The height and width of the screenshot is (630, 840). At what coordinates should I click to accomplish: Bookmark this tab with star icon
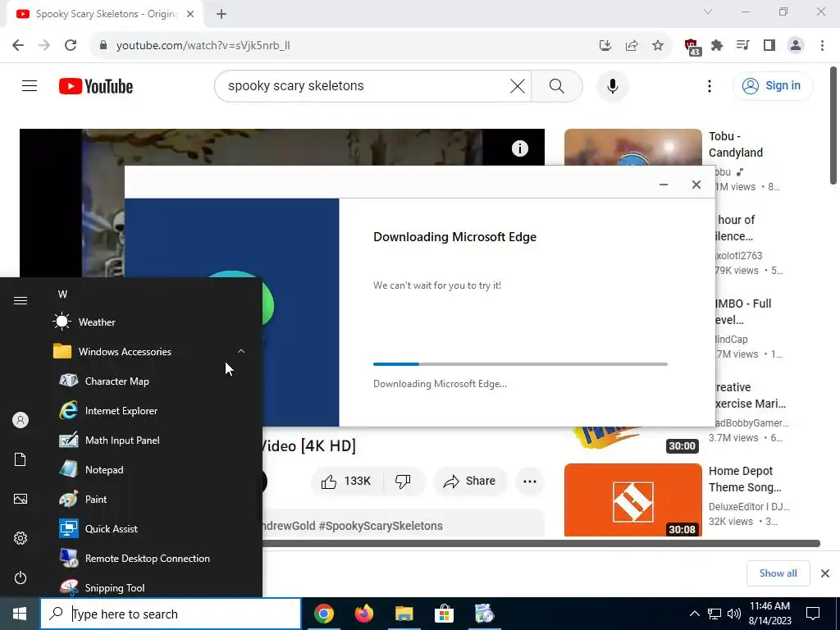click(x=658, y=46)
